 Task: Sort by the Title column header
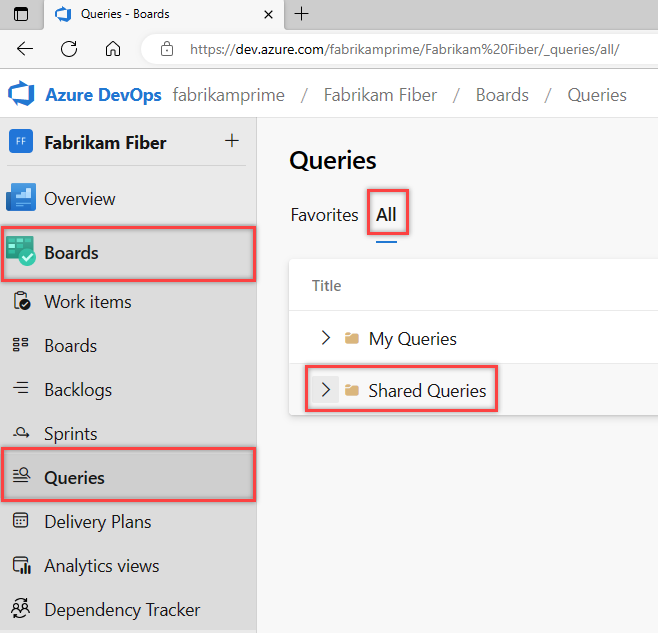point(326,286)
